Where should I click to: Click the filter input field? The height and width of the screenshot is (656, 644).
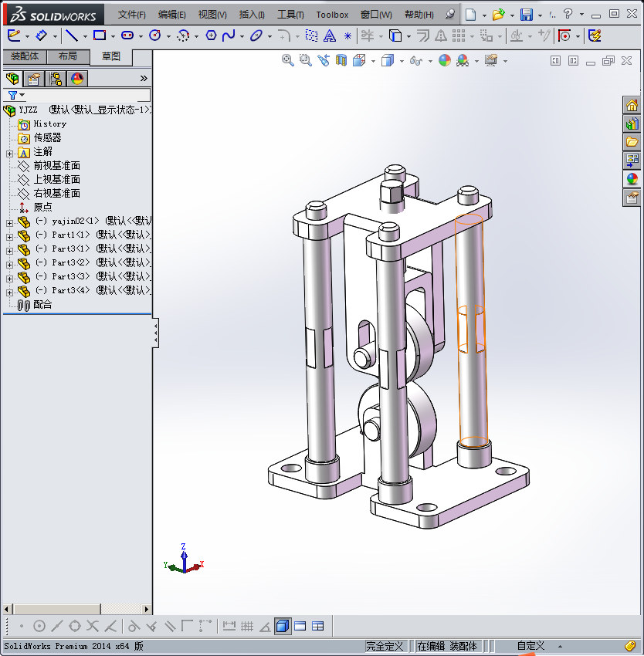(x=87, y=95)
